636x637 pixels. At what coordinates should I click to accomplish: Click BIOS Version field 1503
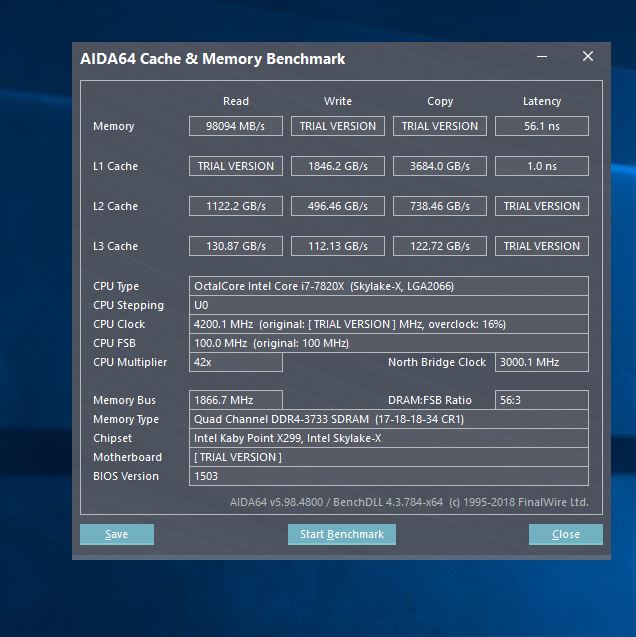[x=389, y=476]
